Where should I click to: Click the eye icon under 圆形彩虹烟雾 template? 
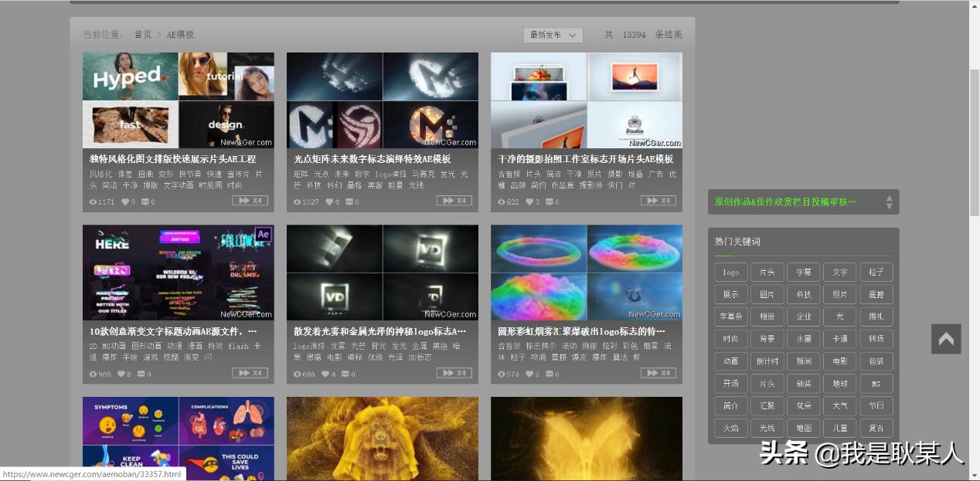point(501,374)
